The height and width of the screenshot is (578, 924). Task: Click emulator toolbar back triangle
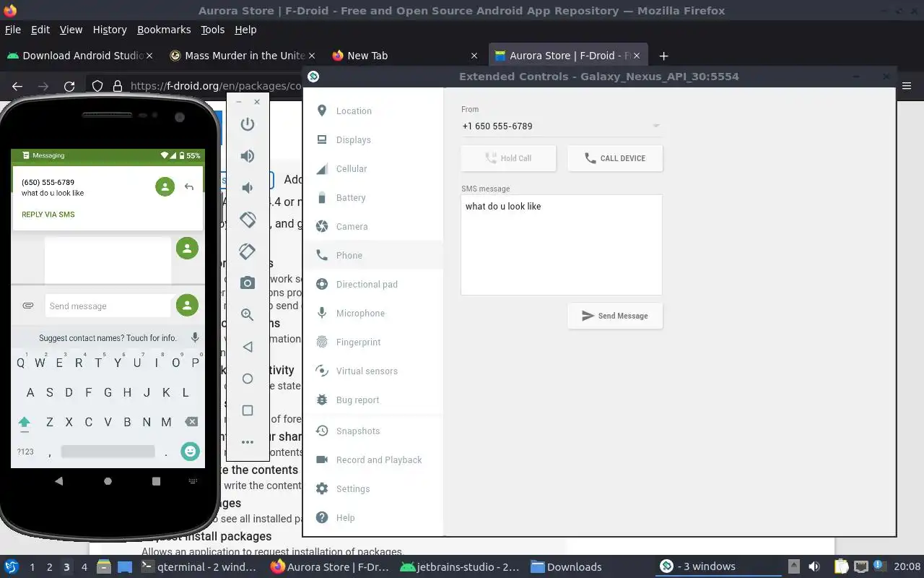point(248,347)
